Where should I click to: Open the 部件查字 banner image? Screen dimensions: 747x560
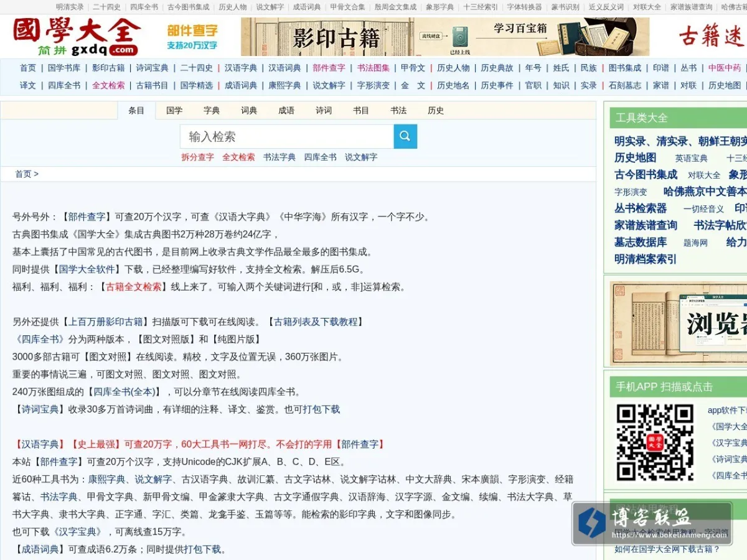(192, 37)
